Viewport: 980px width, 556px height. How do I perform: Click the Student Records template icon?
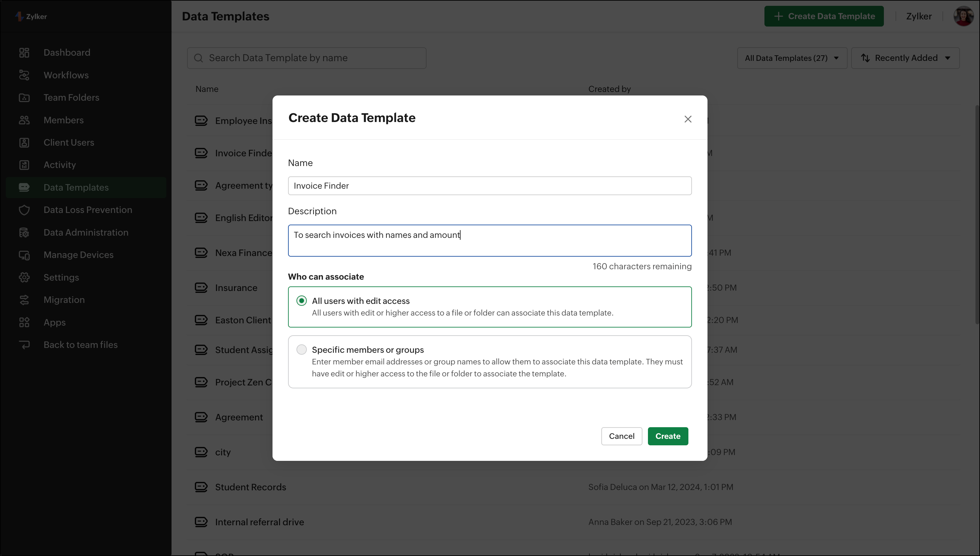coord(201,487)
